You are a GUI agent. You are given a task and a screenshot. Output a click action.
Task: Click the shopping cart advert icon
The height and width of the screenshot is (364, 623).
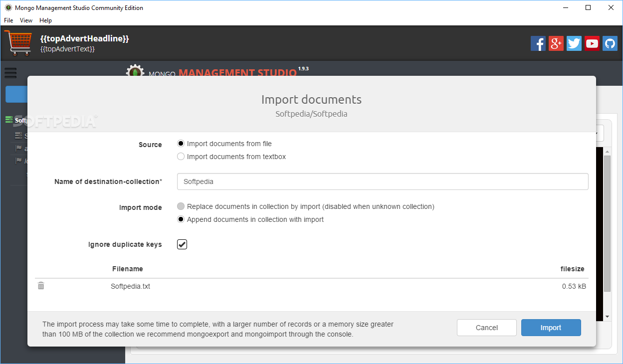(x=18, y=43)
